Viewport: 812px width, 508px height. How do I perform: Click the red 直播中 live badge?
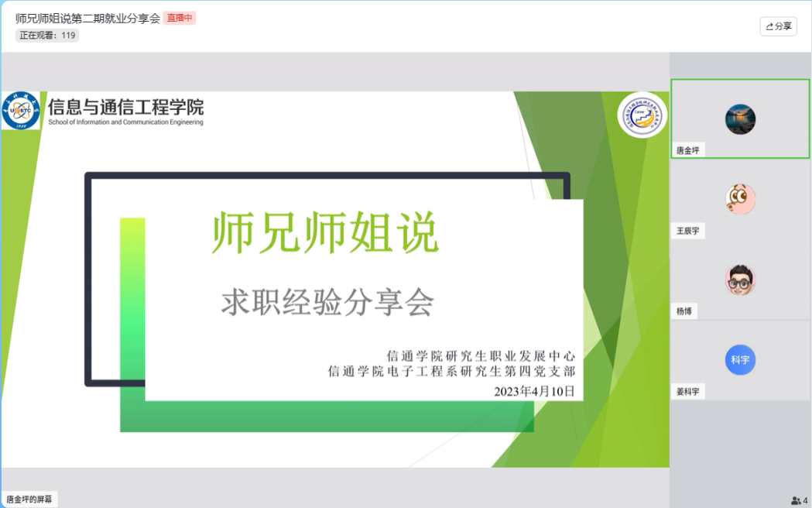coord(180,18)
